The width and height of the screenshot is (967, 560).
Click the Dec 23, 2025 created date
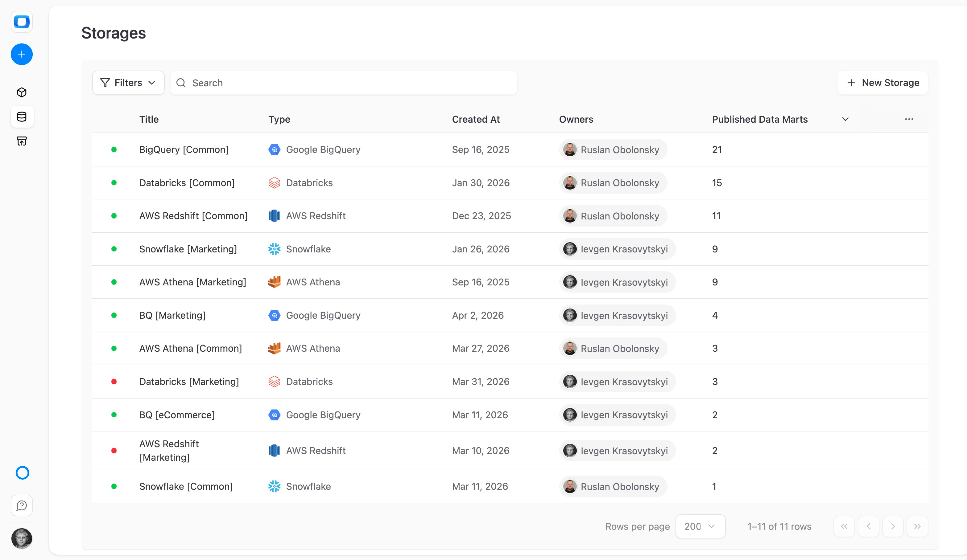(481, 216)
